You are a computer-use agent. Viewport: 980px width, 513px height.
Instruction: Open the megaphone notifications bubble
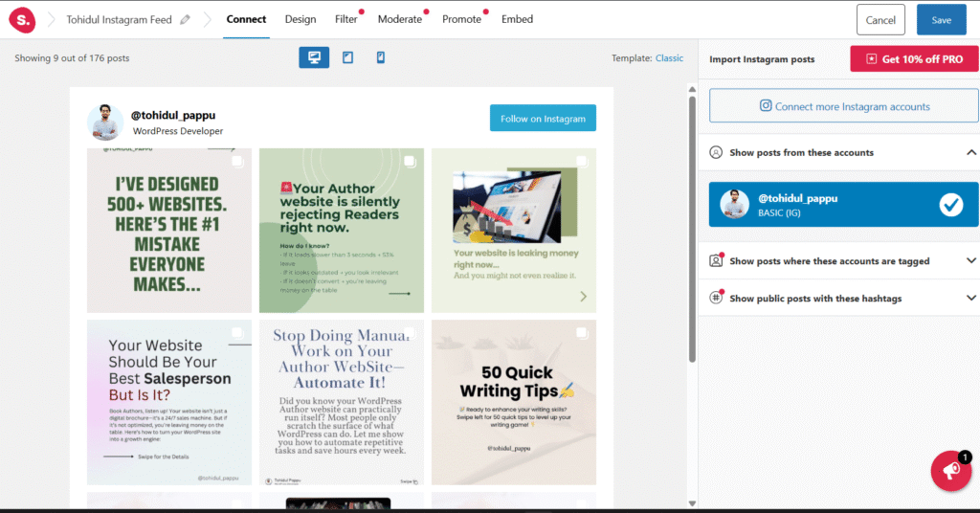click(950, 471)
